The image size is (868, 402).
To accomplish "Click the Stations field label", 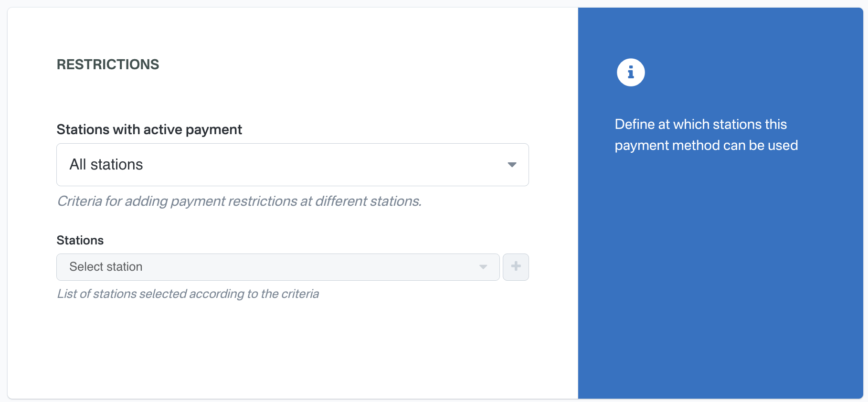I will (x=80, y=240).
